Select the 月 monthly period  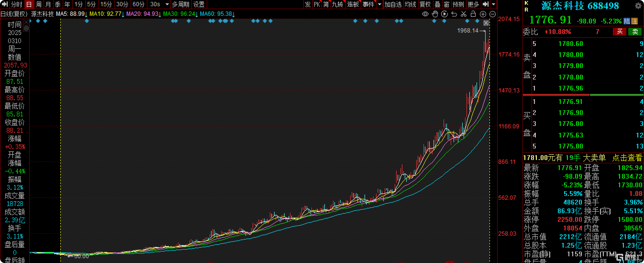coord(48,4)
